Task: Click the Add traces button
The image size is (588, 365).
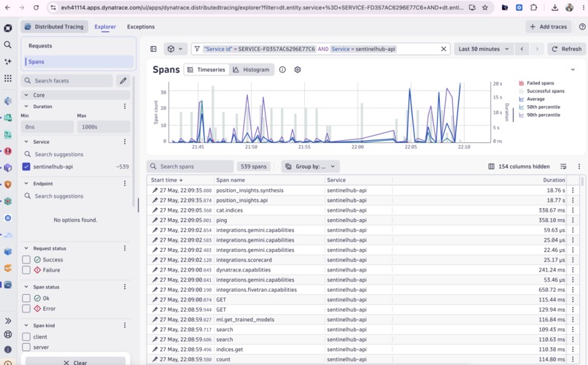Action: point(549,26)
